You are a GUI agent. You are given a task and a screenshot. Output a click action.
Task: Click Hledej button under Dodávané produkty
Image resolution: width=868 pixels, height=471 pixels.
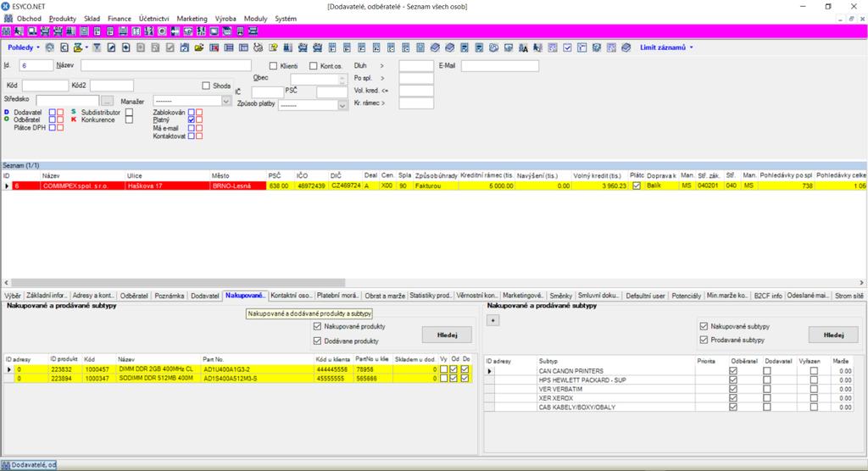point(447,335)
